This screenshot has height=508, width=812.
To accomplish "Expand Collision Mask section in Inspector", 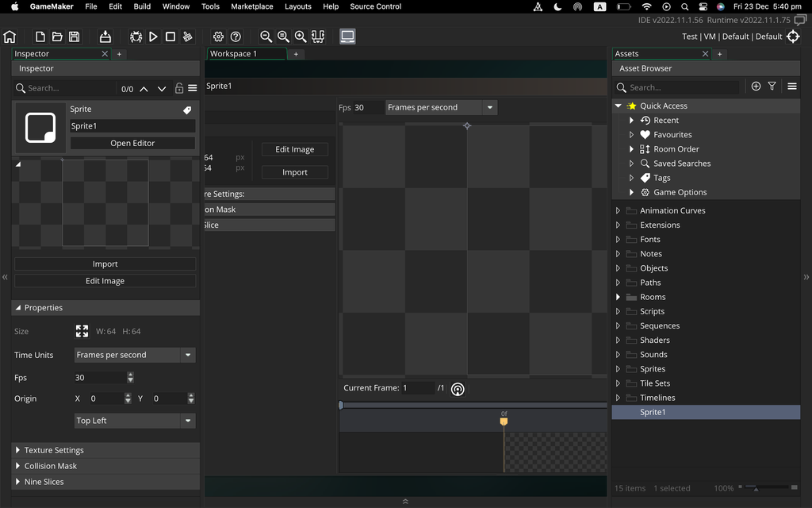I will click(17, 465).
